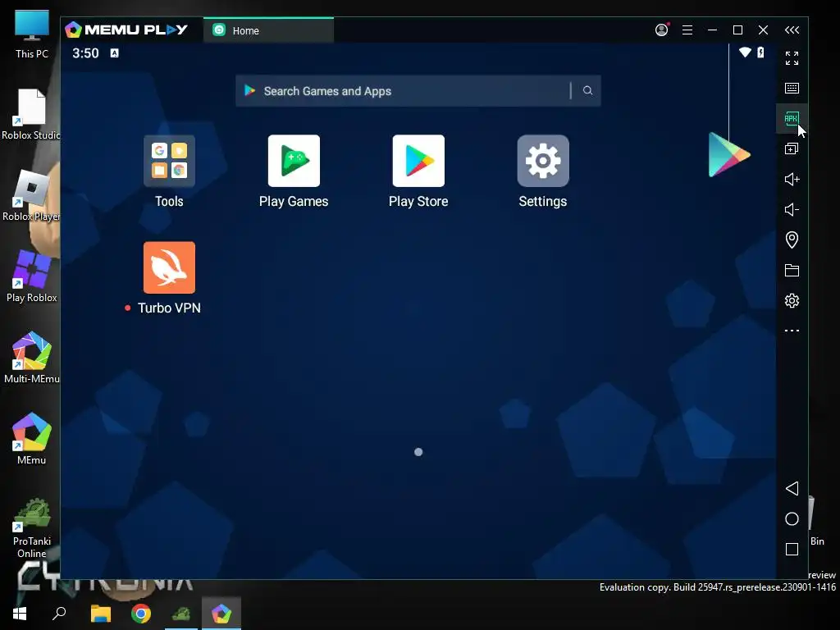Open MEmu settings gear in sidebar
Screen dimensions: 840x630
[792, 300]
